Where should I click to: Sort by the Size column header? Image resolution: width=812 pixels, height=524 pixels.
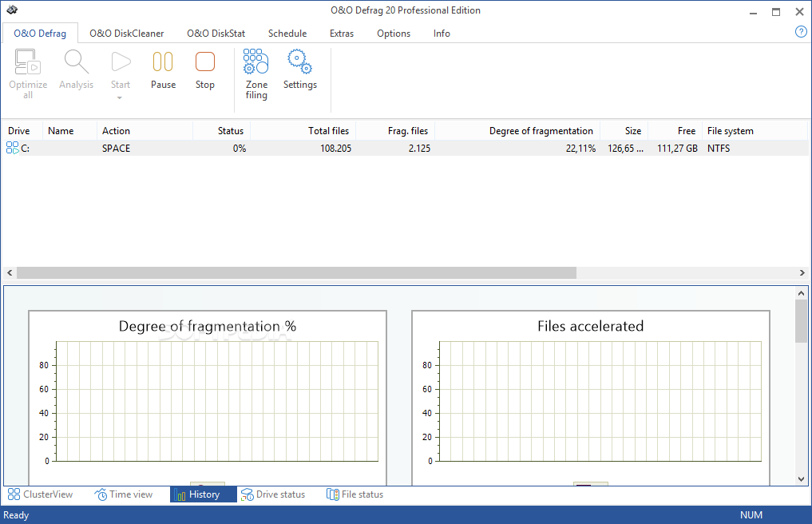pyautogui.click(x=624, y=131)
